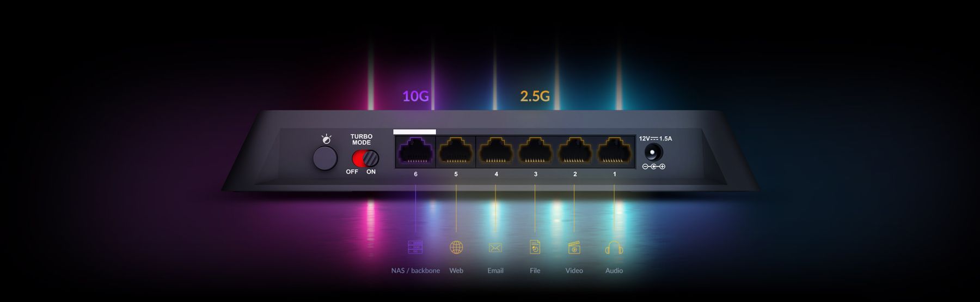The image size is (980, 302).
Task: Select the Email envelope icon
Action: (x=495, y=248)
